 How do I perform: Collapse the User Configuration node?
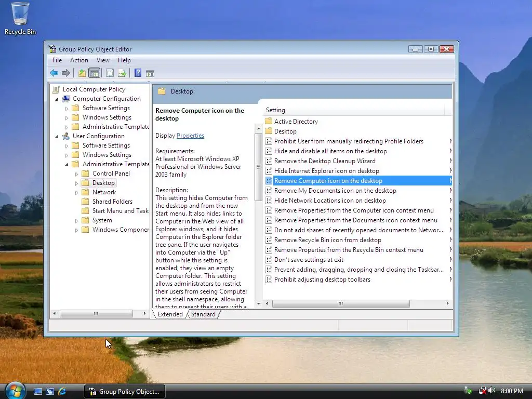(x=57, y=137)
